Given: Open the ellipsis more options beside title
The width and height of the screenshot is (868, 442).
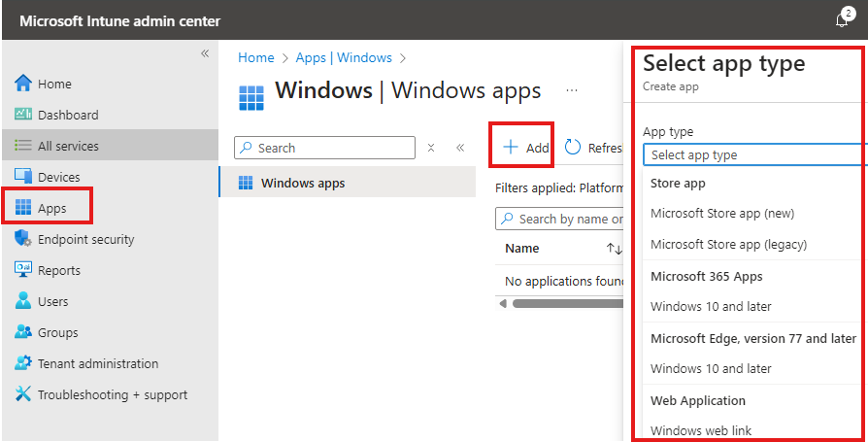Looking at the screenshot, I should coord(572,90).
